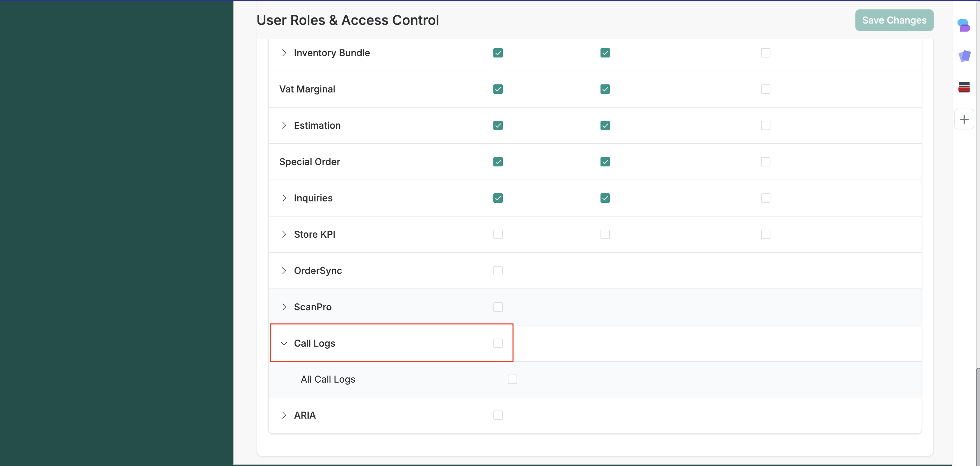Click the red and black stacked bars icon
The width and height of the screenshot is (980, 466).
[964, 87]
